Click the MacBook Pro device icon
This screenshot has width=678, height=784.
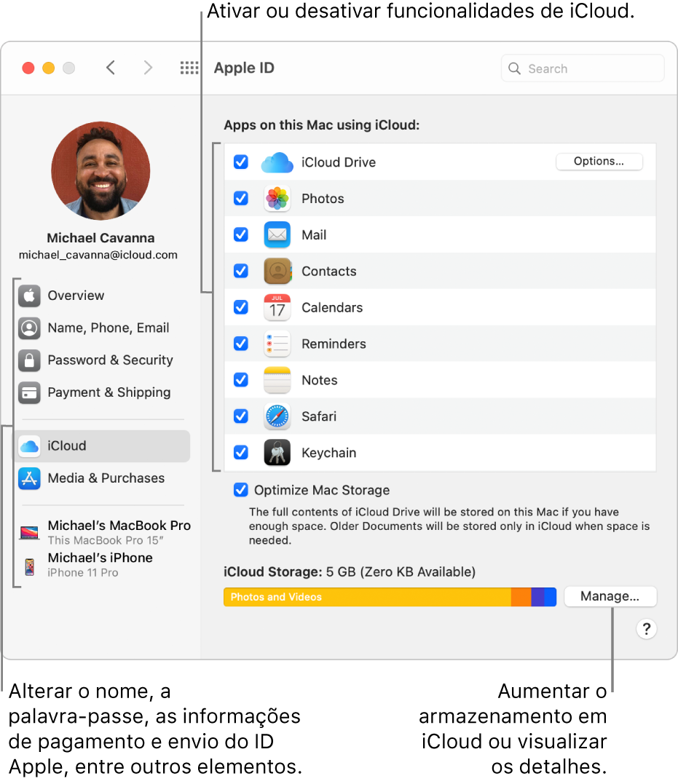pyautogui.click(x=30, y=533)
